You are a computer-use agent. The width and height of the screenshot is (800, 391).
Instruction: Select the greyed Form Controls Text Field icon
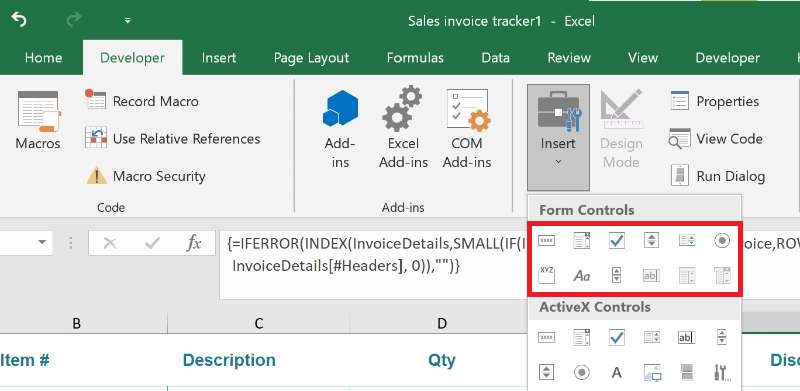[x=651, y=276]
